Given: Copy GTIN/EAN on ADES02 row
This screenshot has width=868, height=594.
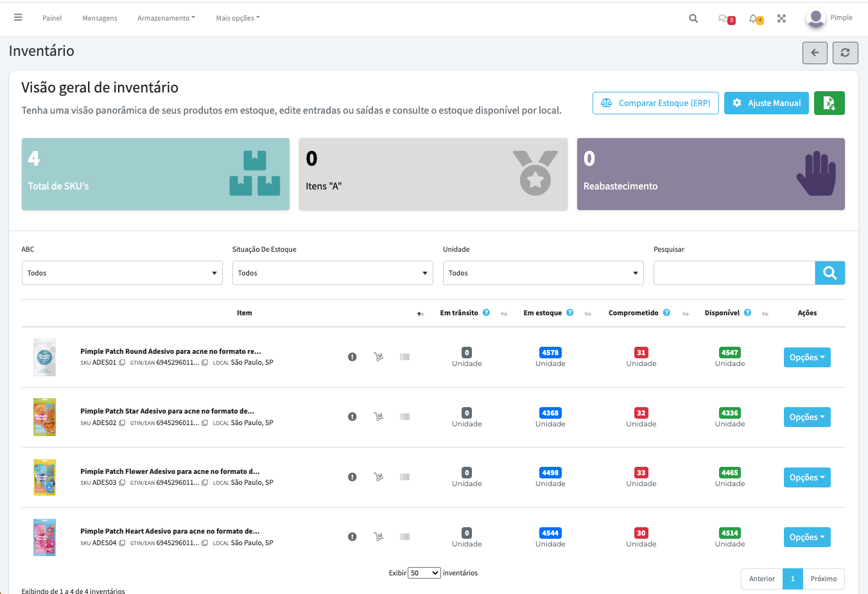Looking at the screenshot, I should click(205, 423).
